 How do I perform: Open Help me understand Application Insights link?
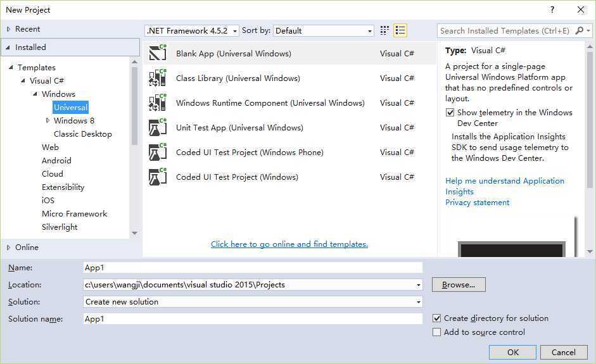504,186
